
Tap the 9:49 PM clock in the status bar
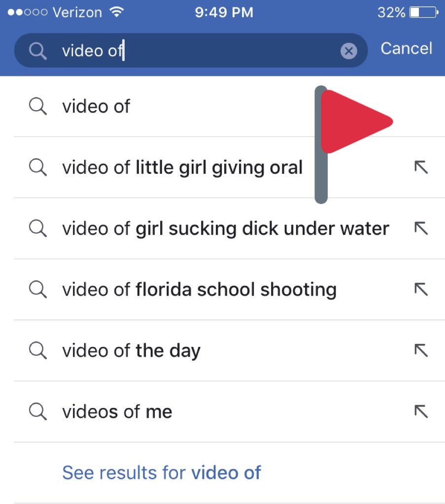point(224,12)
